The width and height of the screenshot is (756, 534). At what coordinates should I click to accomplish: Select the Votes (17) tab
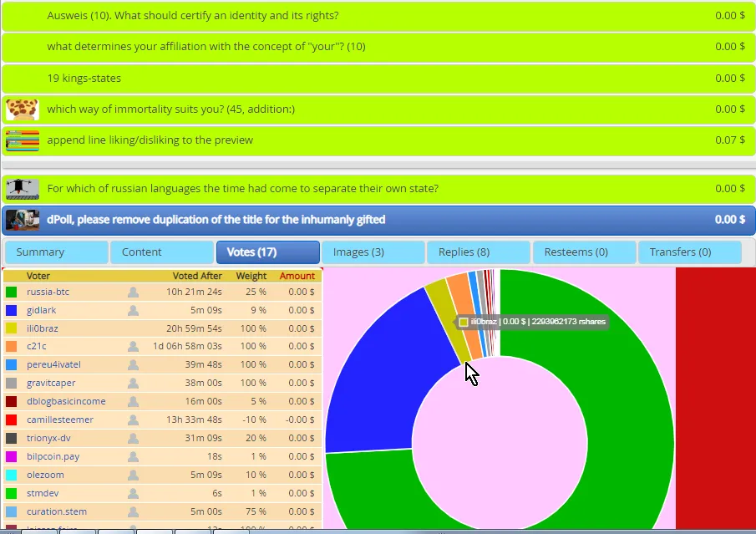(268, 252)
